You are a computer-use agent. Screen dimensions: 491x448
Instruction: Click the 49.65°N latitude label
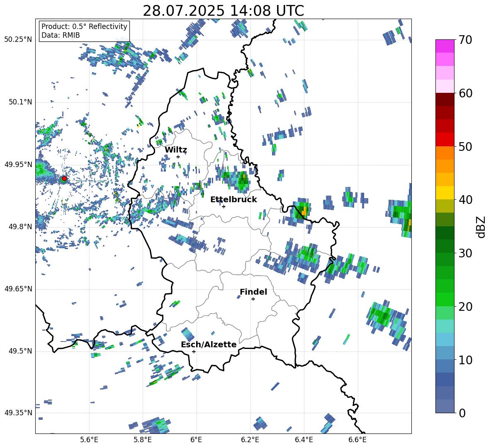(x=18, y=289)
